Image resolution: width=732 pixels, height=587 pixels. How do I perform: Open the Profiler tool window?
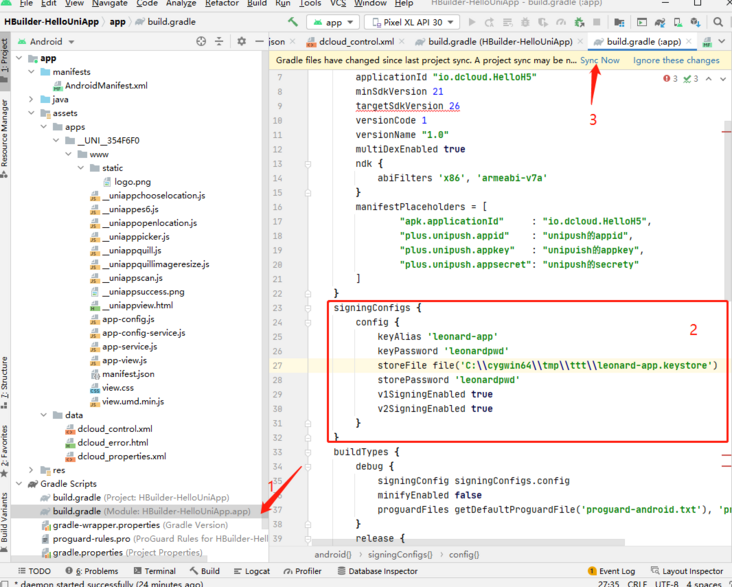303,571
